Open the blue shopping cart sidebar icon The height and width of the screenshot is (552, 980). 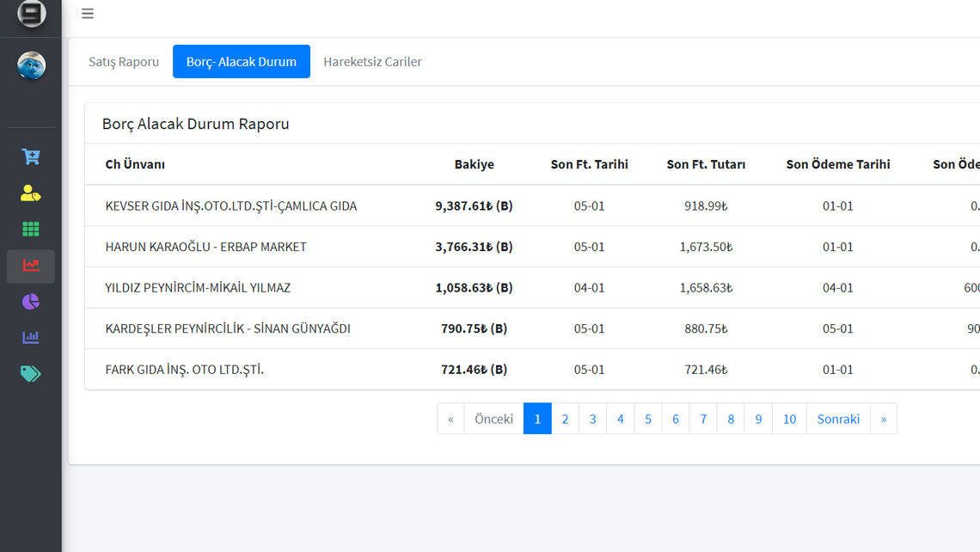[x=31, y=156]
